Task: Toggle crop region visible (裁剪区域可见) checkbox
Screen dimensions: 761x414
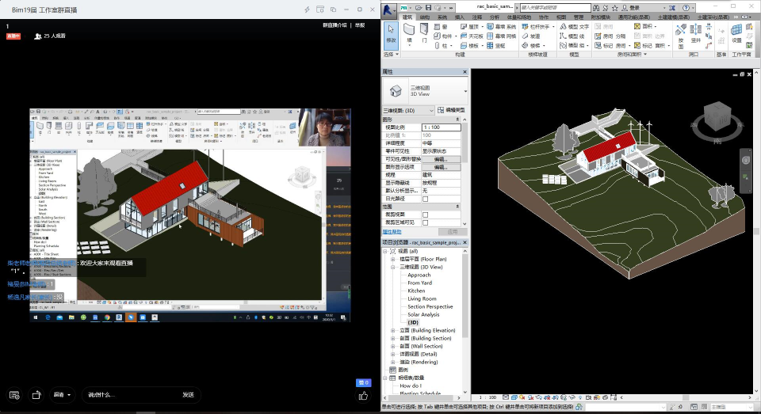Action: (x=425, y=223)
